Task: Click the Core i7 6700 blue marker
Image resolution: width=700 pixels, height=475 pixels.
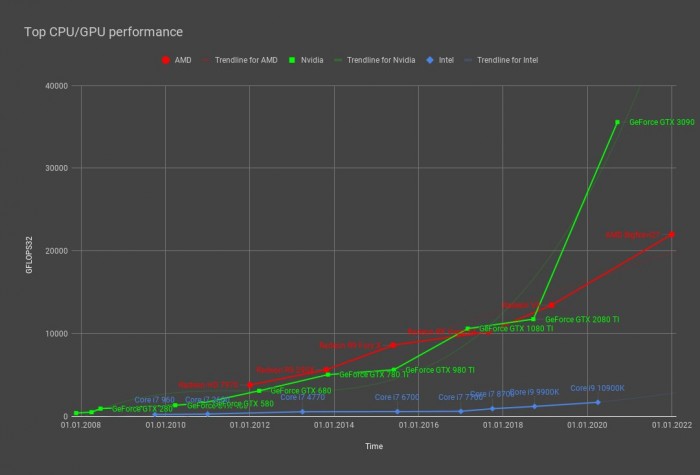Action: coord(397,412)
